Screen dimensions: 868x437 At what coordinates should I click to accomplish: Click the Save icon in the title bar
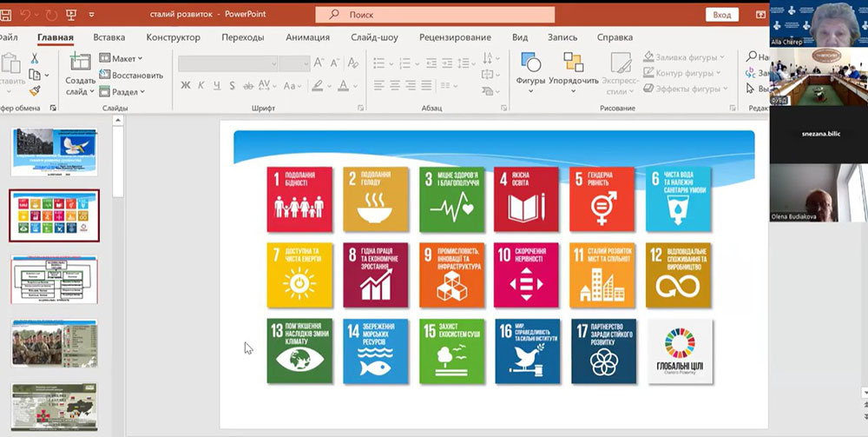click(4, 15)
